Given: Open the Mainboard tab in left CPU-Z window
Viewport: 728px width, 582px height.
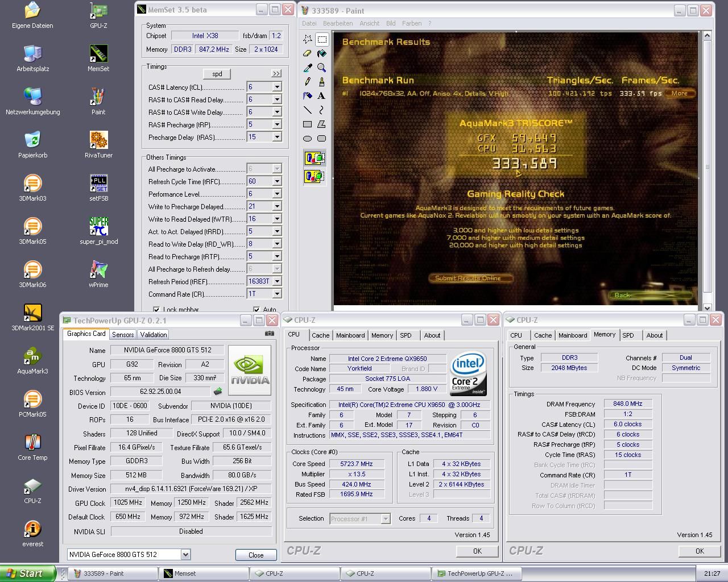Looking at the screenshot, I should click(x=350, y=335).
